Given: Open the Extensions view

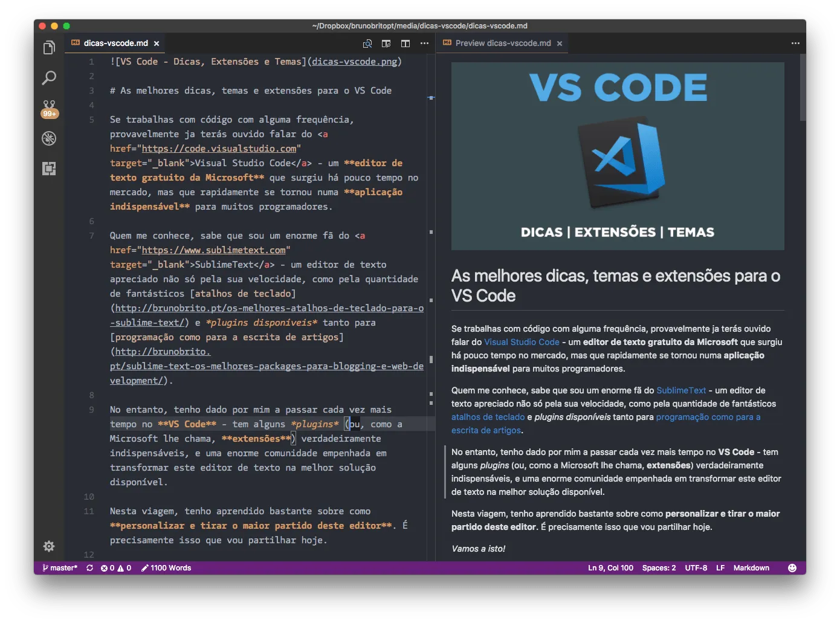Looking at the screenshot, I should [49, 169].
